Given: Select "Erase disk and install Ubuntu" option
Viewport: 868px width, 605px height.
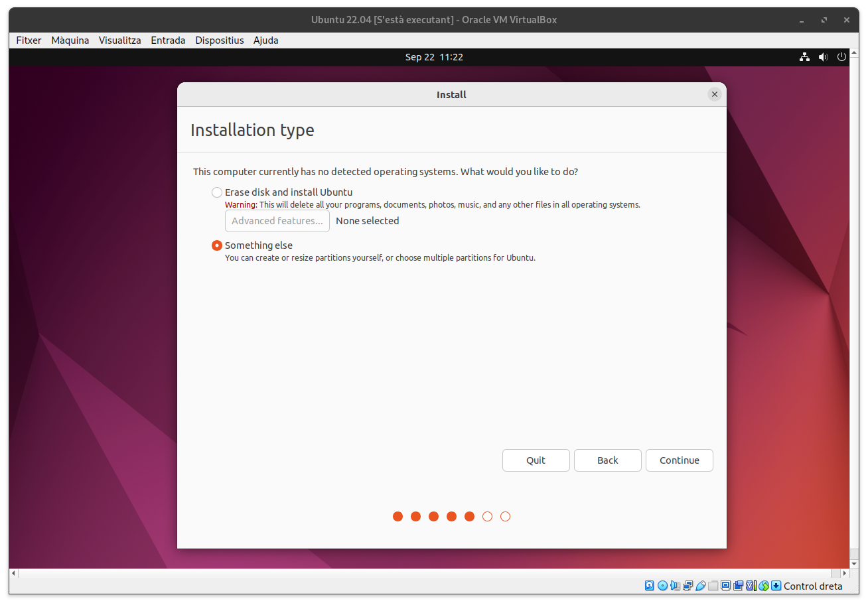Looking at the screenshot, I should pos(217,192).
